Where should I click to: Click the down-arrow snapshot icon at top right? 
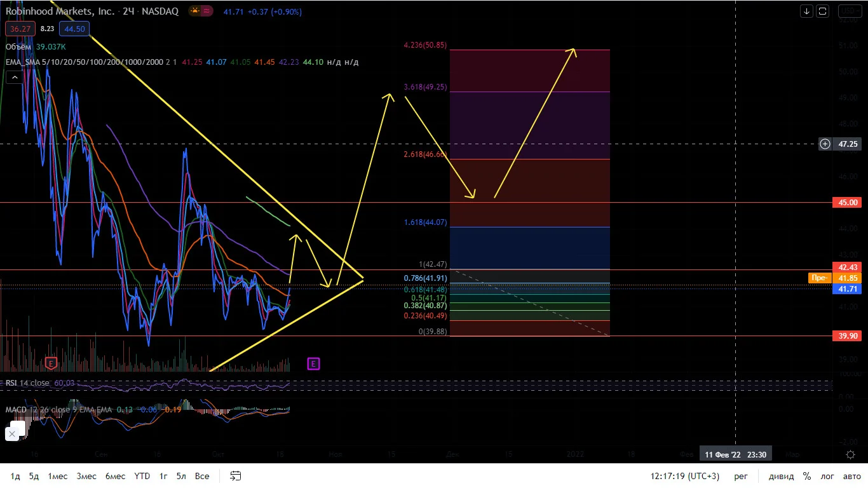(x=806, y=11)
